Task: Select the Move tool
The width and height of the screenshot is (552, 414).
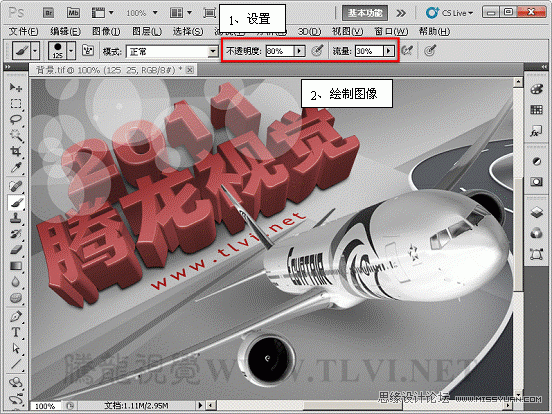Action: point(16,87)
